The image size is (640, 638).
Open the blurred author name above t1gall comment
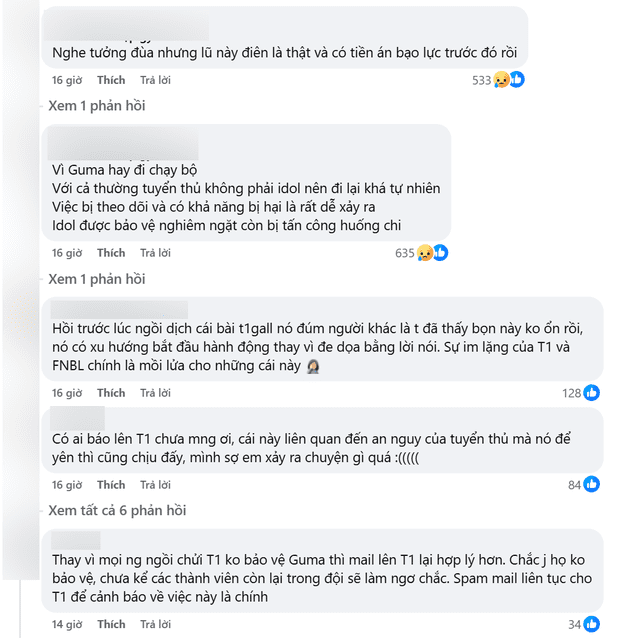119,310
